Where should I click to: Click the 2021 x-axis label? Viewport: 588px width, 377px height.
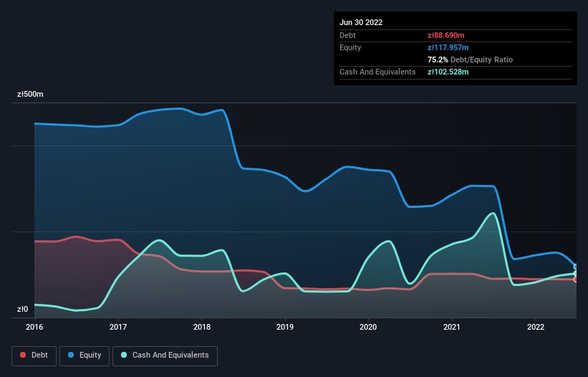[452, 327]
